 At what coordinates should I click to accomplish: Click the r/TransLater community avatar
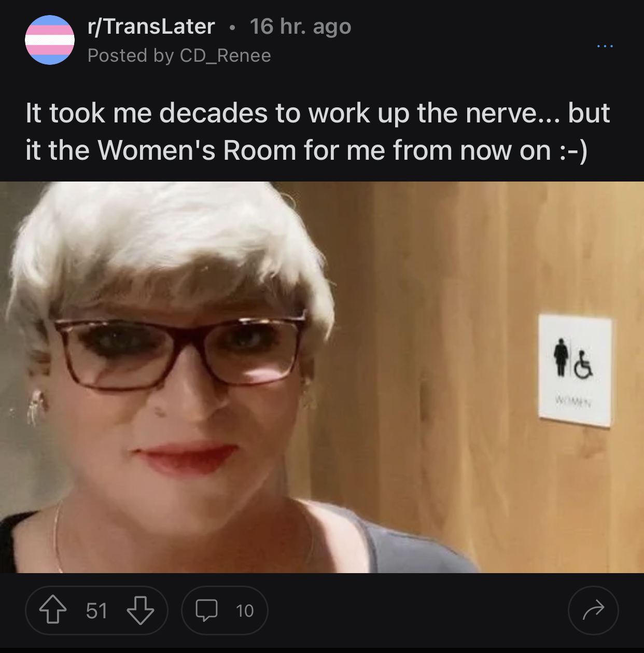pos(50,40)
